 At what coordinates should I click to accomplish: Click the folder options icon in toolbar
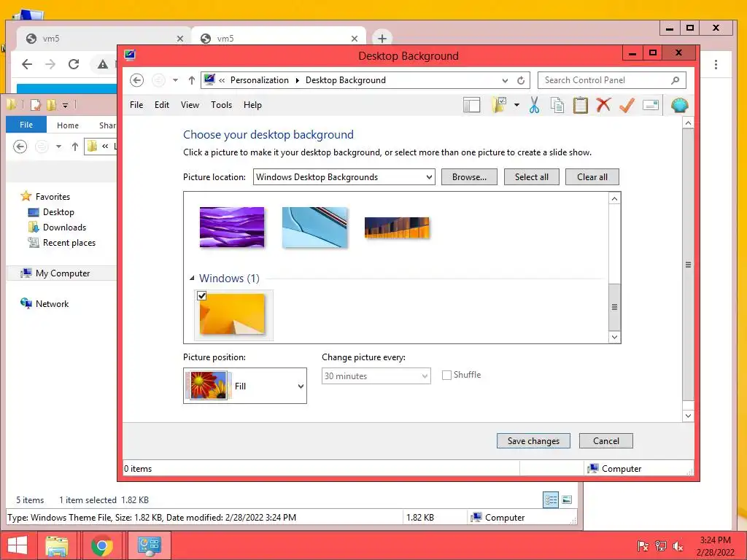click(499, 105)
